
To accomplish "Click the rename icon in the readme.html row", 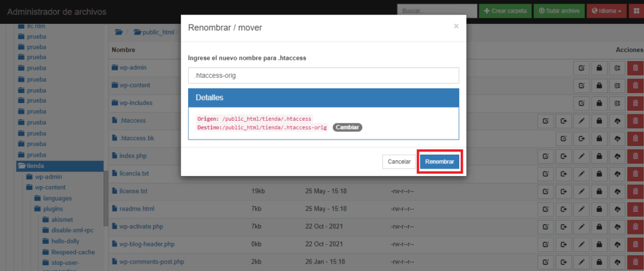I will [x=545, y=209].
